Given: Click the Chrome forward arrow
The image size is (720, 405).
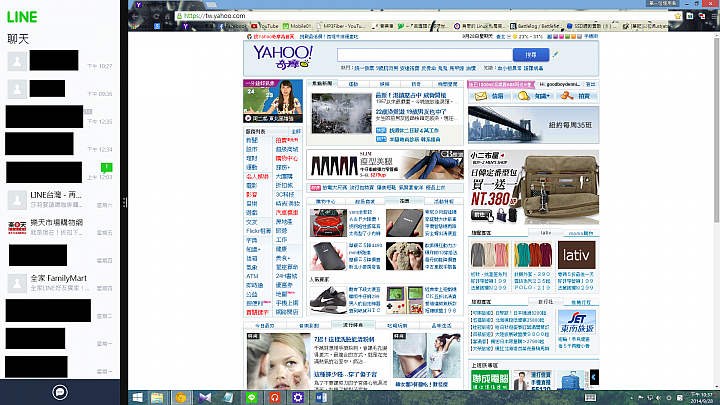Looking at the screenshot, I should click(146, 16).
